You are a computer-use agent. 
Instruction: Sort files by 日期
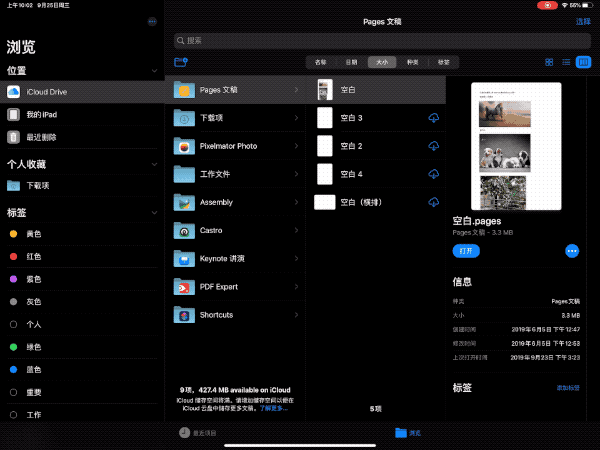351,62
